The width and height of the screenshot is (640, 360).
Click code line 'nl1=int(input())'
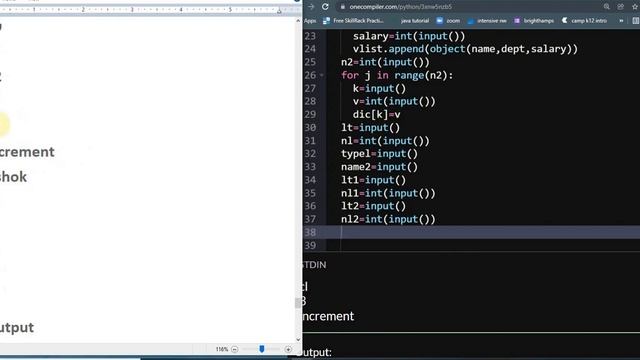click(x=388, y=193)
